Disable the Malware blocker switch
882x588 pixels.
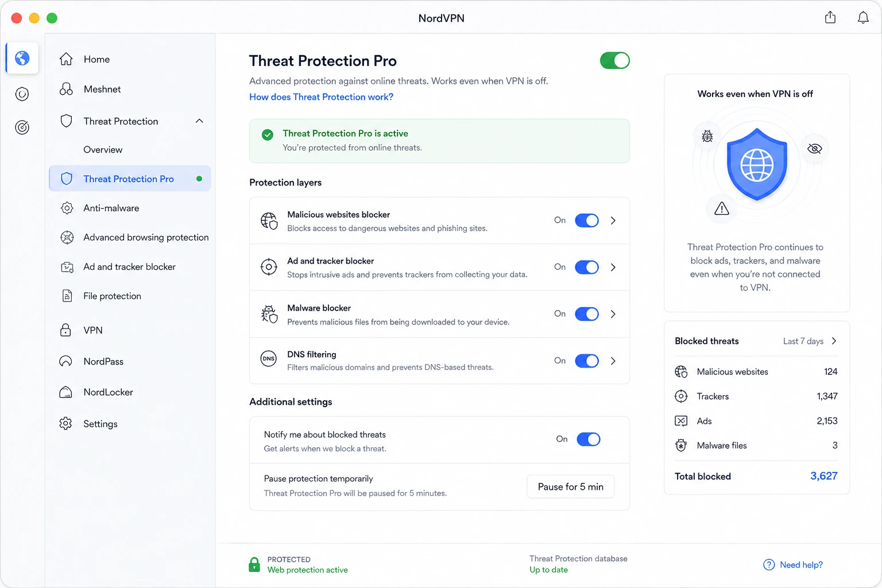pos(587,314)
